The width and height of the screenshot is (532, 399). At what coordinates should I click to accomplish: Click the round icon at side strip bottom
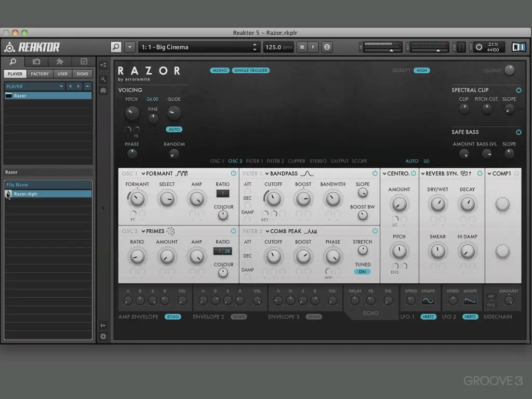[103, 336]
